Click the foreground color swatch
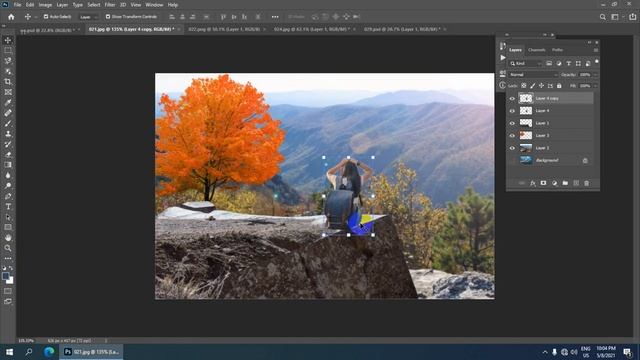Image resolution: width=640 pixels, height=360 pixels. (5, 276)
